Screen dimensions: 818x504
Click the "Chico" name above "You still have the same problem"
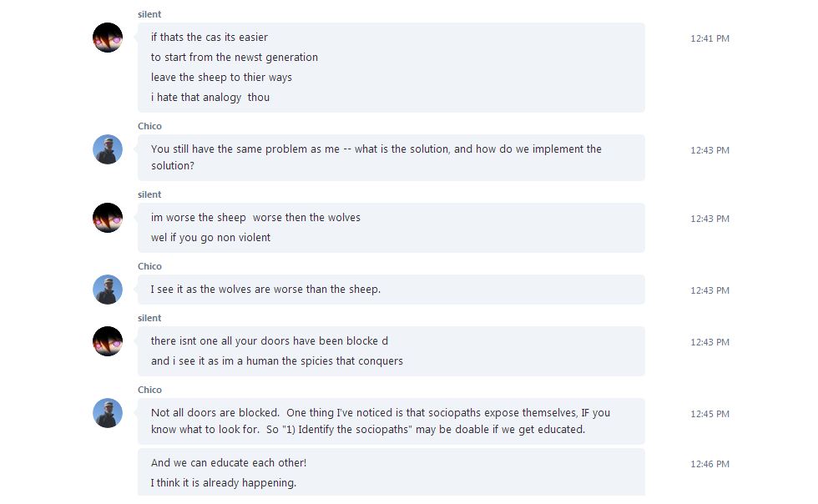coord(149,126)
